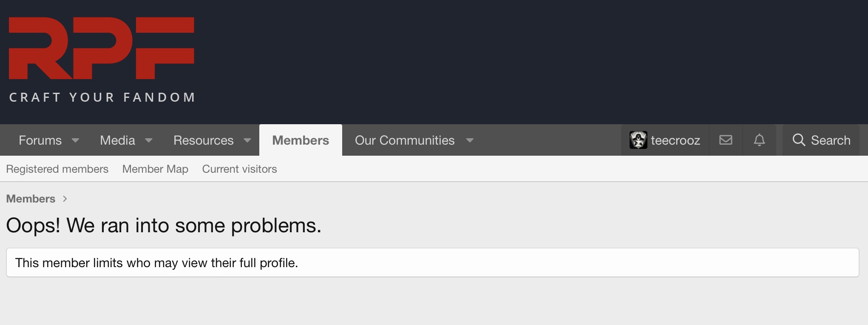Viewport: 868px width, 325px height.
Task: Click the Members breadcrumb link
Action: coord(31,199)
